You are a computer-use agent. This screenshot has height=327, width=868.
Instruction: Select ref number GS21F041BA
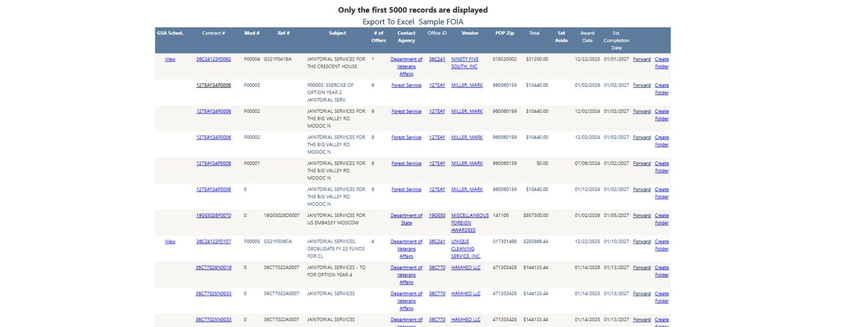coord(278,59)
